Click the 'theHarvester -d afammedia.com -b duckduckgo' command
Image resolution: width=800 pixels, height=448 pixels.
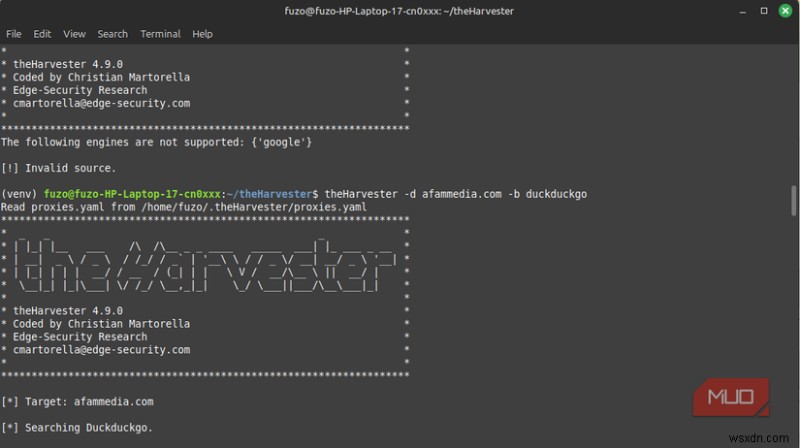456,194
